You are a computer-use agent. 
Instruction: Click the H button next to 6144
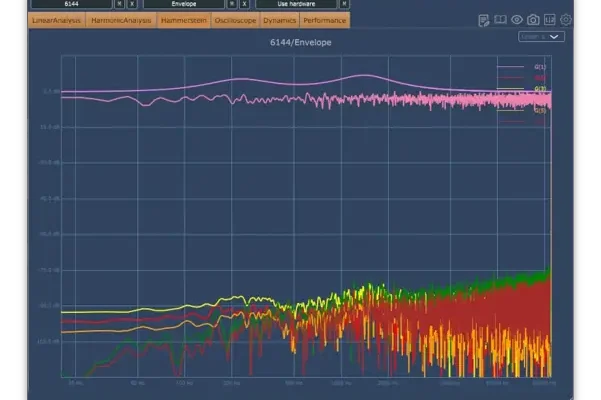coord(119,4)
